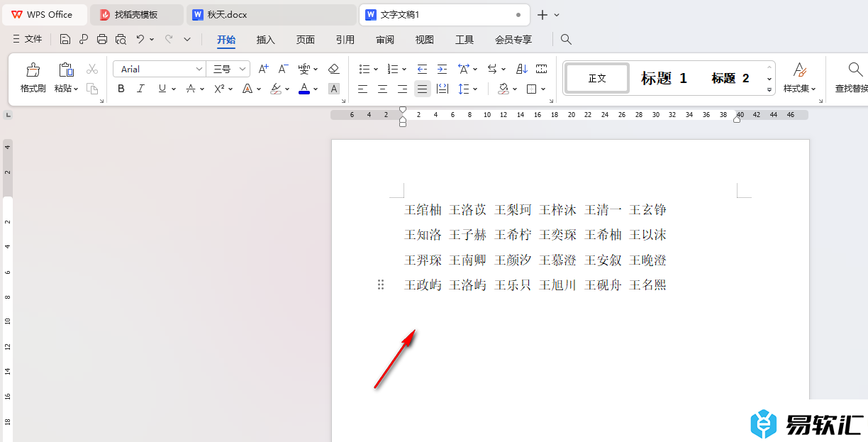The width and height of the screenshot is (868, 442).
Task: Open new tab with plus icon
Action: [542, 14]
